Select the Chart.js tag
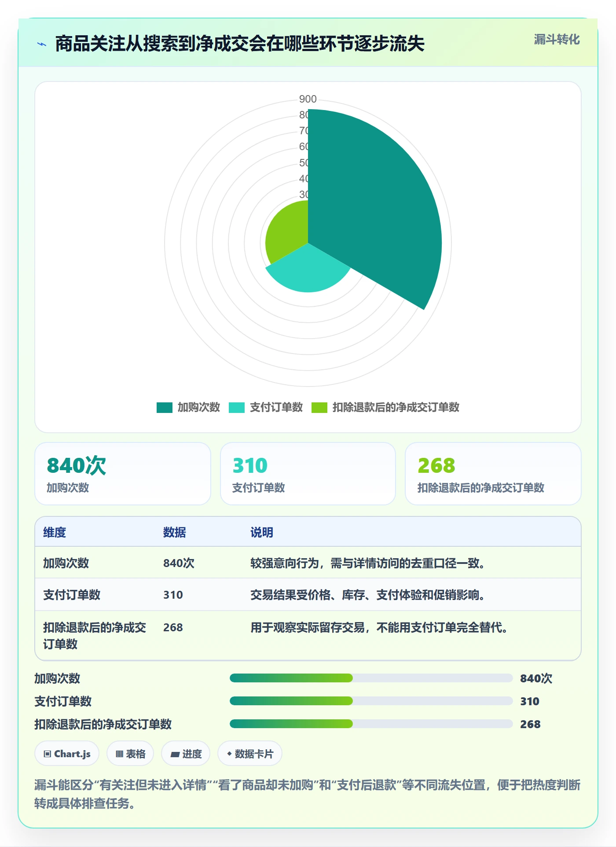Image resolution: width=616 pixels, height=847 pixels. [x=67, y=754]
